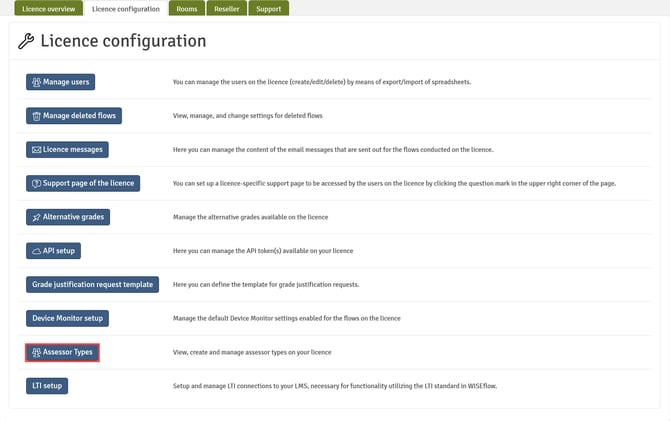Open the Rooms tab
This screenshot has width=670, height=421.
tap(186, 9)
